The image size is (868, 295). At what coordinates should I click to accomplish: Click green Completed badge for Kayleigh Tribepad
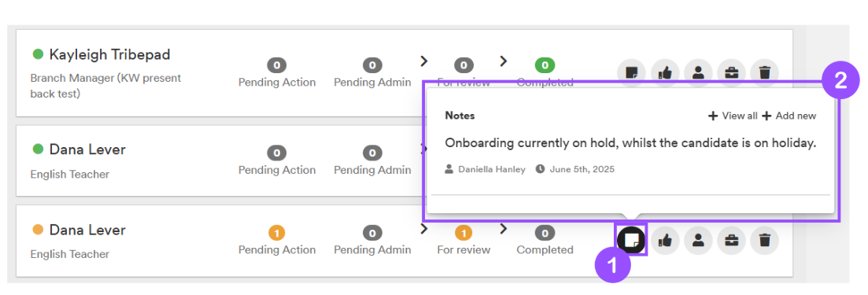[545, 65]
